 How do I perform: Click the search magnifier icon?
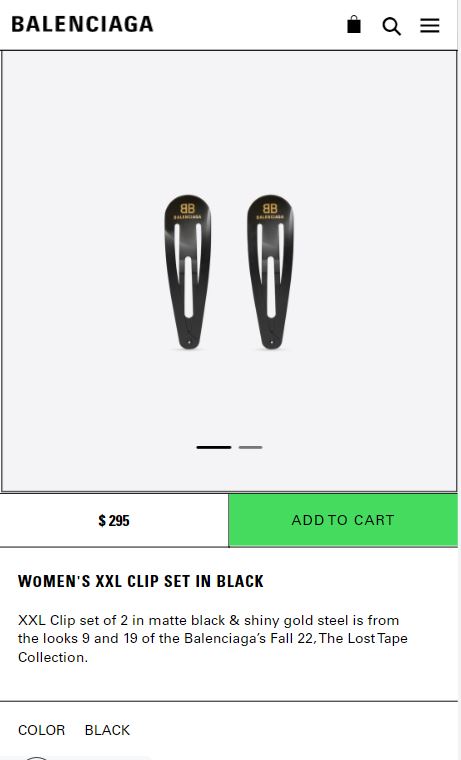pyautogui.click(x=391, y=26)
